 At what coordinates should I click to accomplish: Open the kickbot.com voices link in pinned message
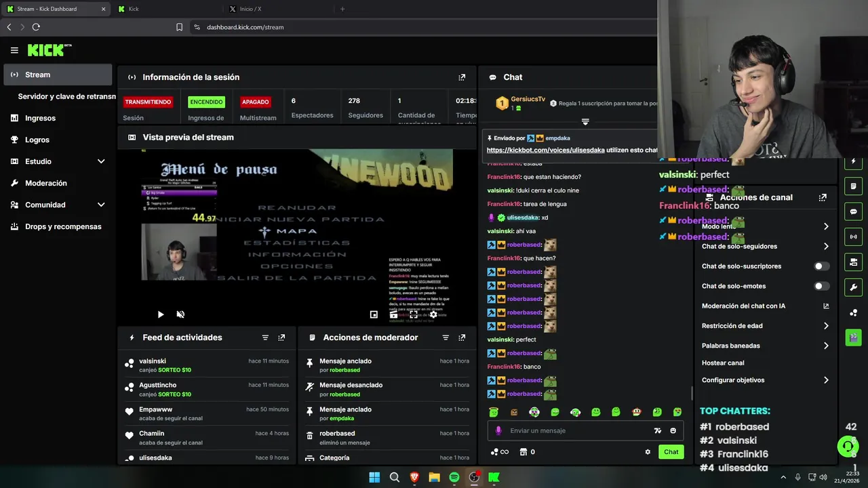(545, 150)
